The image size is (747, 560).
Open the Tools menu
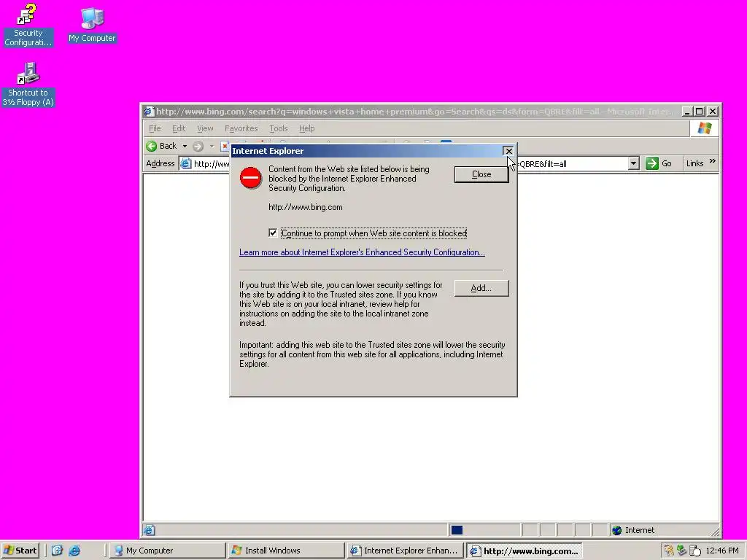pyautogui.click(x=278, y=128)
